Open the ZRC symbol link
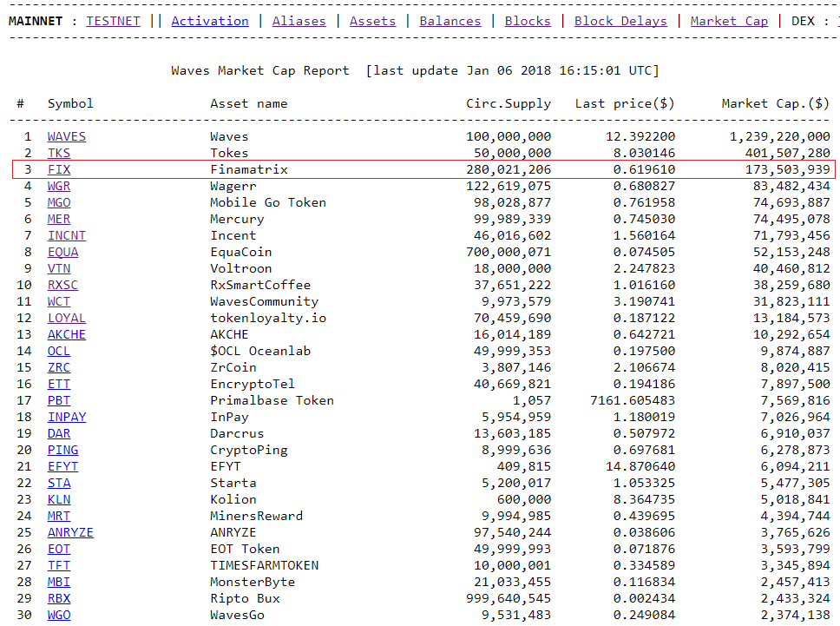Image resolution: width=840 pixels, height=626 pixels. tap(59, 367)
